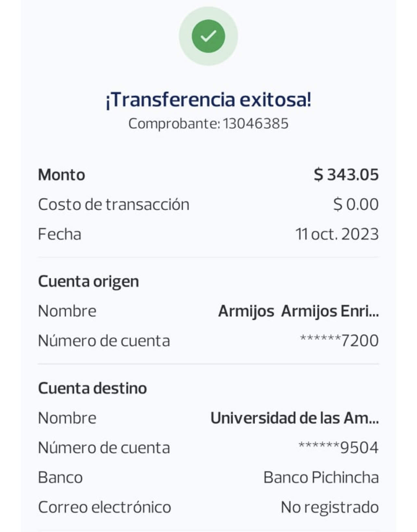The image size is (417, 532).
Task: Click the transaction cost value $ 0.00
Action: pyautogui.click(x=356, y=205)
